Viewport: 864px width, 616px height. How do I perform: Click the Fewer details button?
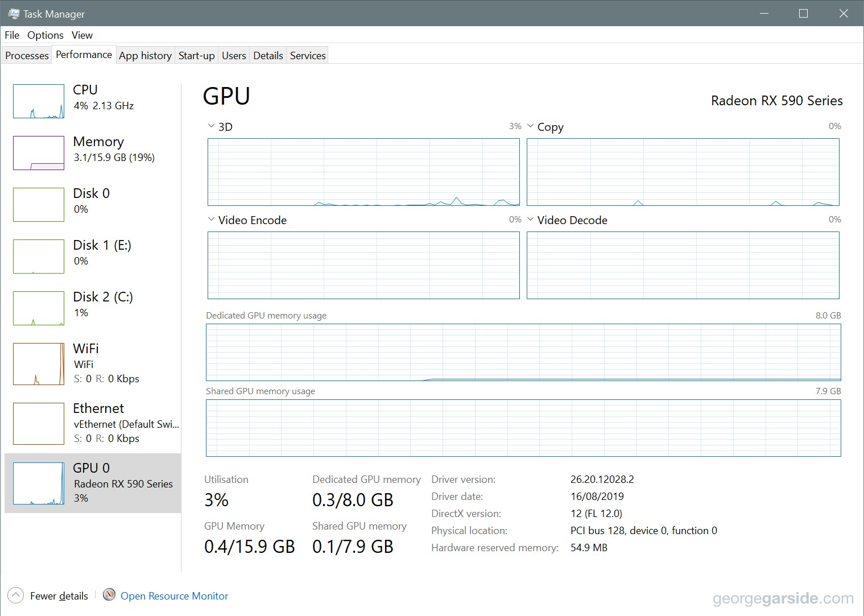(48, 596)
